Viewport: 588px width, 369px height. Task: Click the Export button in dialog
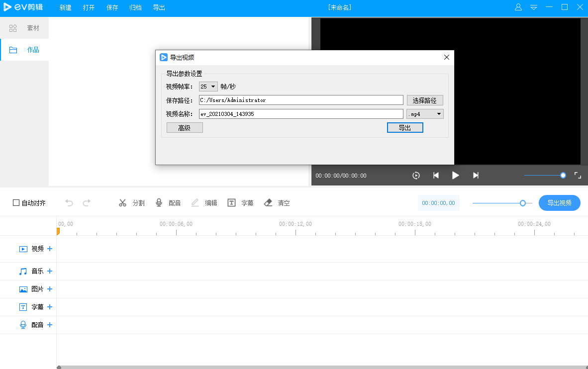(x=405, y=128)
